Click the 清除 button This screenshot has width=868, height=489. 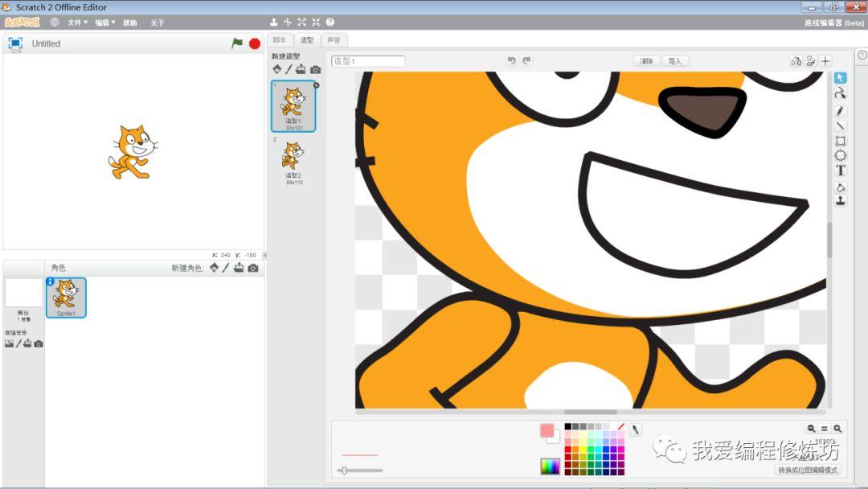[x=646, y=61]
